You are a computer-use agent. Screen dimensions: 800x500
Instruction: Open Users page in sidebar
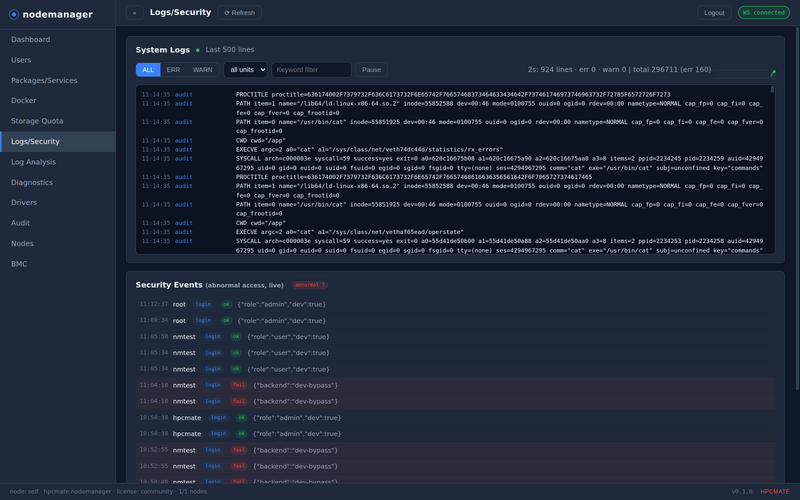58,60
